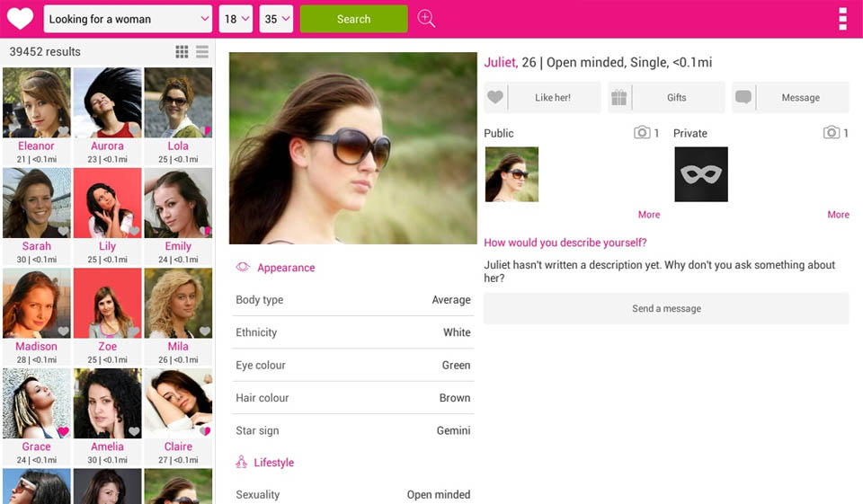This screenshot has width=863, height=504.
Task: Toggle the like heart on Eleanor's photo
Action: 63,131
